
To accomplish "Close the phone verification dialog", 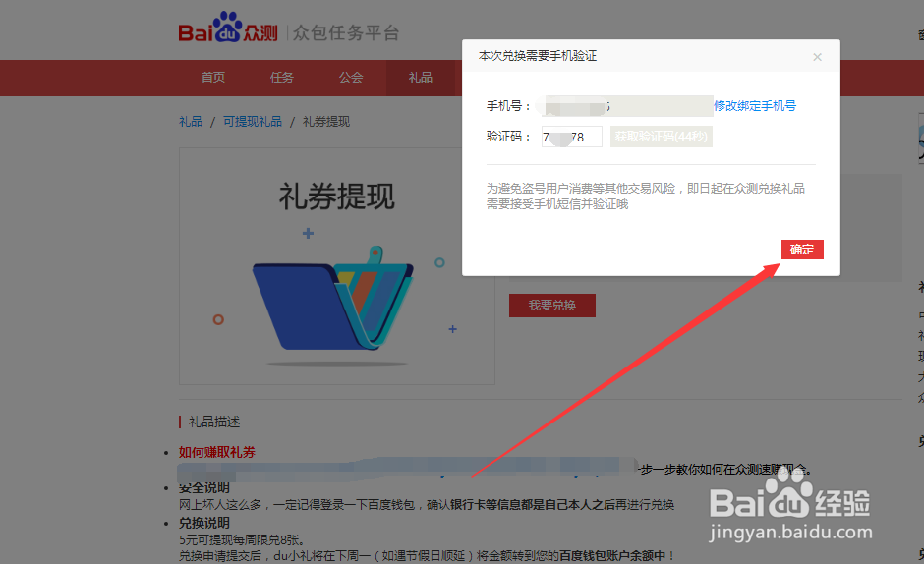I will (x=817, y=57).
